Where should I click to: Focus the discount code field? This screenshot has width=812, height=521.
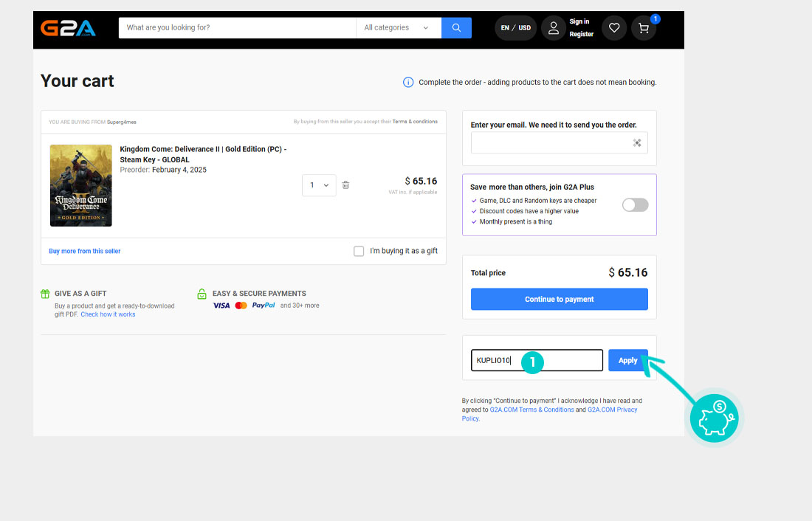click(537, 360)
